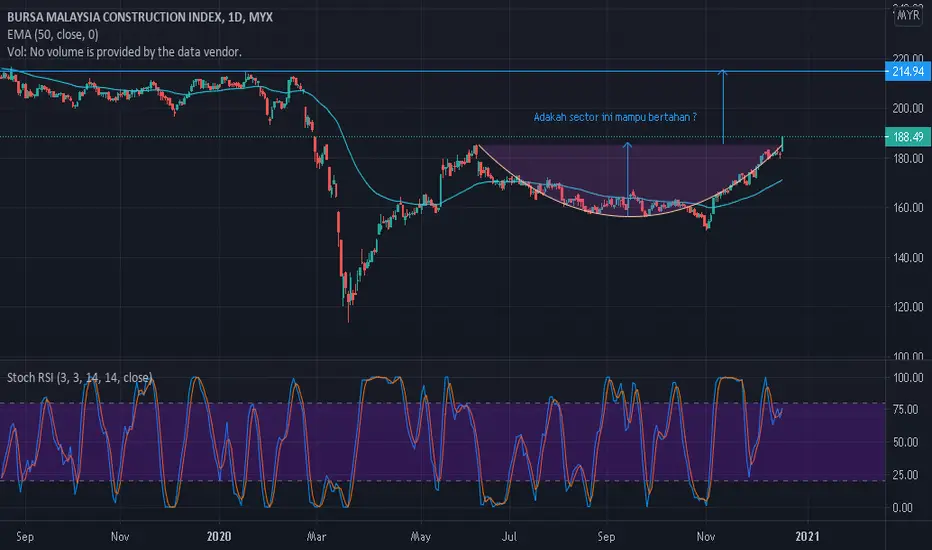Screen dimensions: 932x550
Task: Select the tall blue vertical arrow near December
Action: tap(723, 107)
